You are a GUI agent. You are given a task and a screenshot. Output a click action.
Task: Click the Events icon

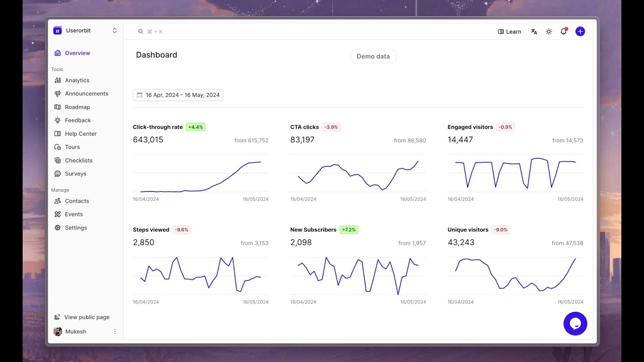pos(57,214)
